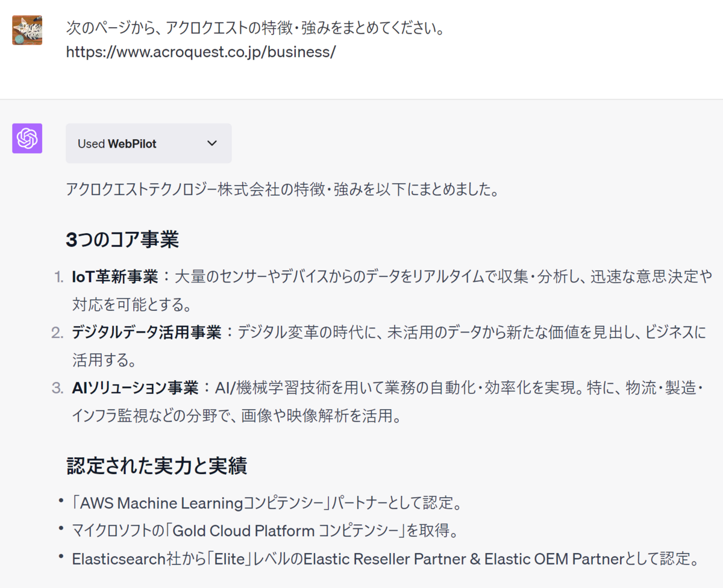The height and width of the screenshot is (588, 723).
Task: Click the デジタルデータ活用事業 bold label
Action: click(146, 333)
